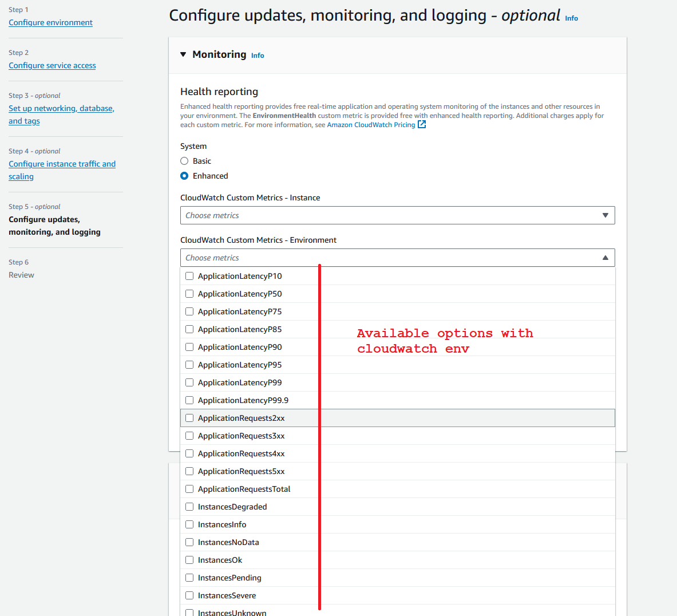Image resolution: width=677 pixels, height=616 pixels.
Task: Click the Amazon CloudWatch Pricing link
Action: (371, 125)
